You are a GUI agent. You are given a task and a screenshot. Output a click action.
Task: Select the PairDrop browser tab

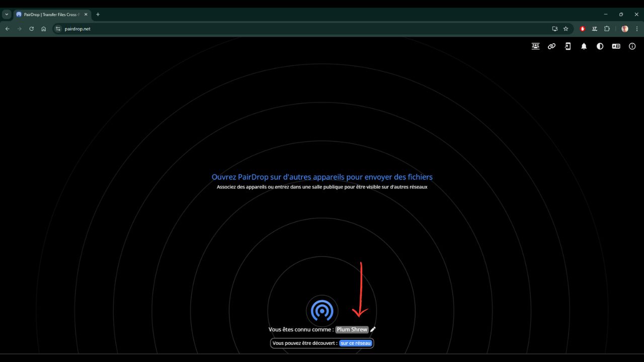[x=52, y=15]
